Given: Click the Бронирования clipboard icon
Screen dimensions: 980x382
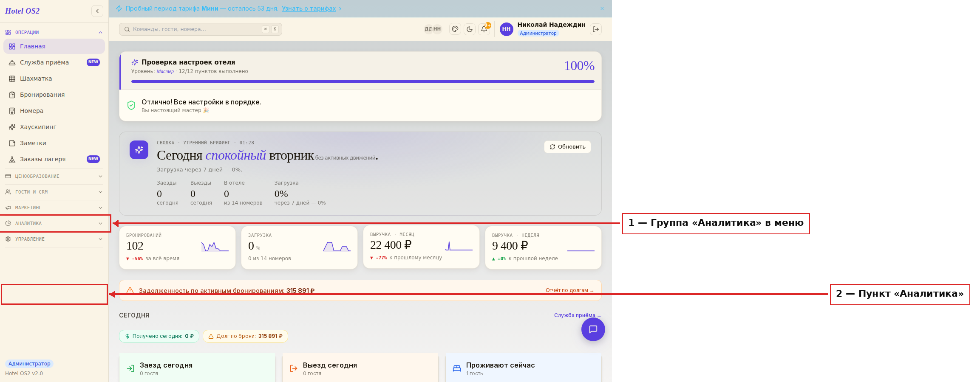Looking at the screenshot, I should click(12, 95).
